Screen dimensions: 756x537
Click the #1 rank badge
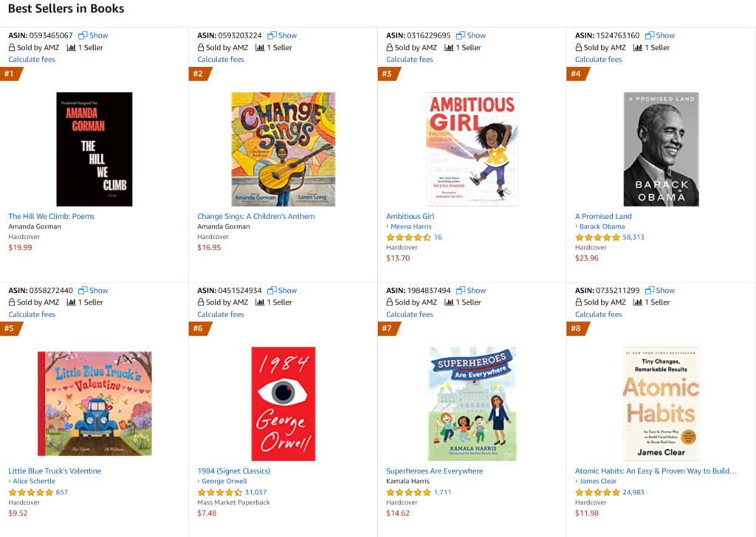[9, 74]
